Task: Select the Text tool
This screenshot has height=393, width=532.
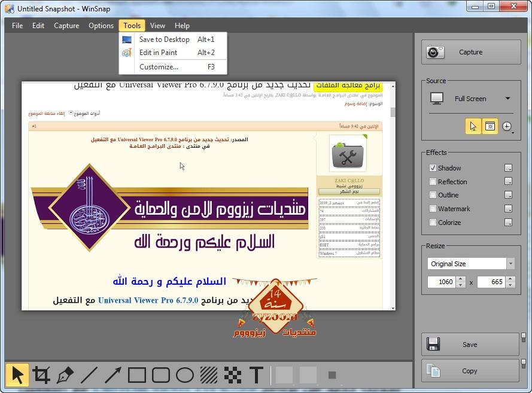Action: [257, 375]
